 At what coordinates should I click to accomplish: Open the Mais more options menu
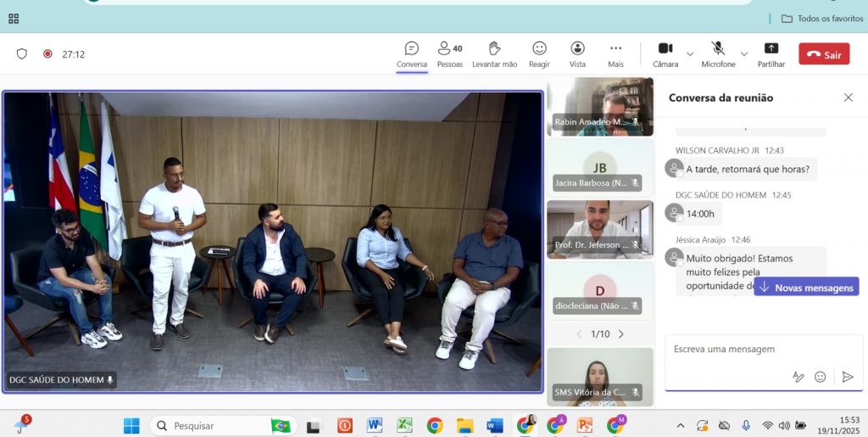pyautogui.click(x=615, y=49)
